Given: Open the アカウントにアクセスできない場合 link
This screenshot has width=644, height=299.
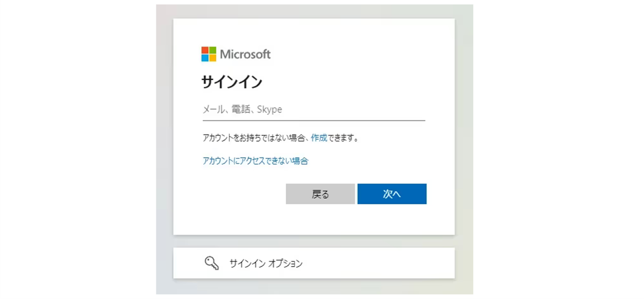Looking at the screenshot, I should pos(255,161).
